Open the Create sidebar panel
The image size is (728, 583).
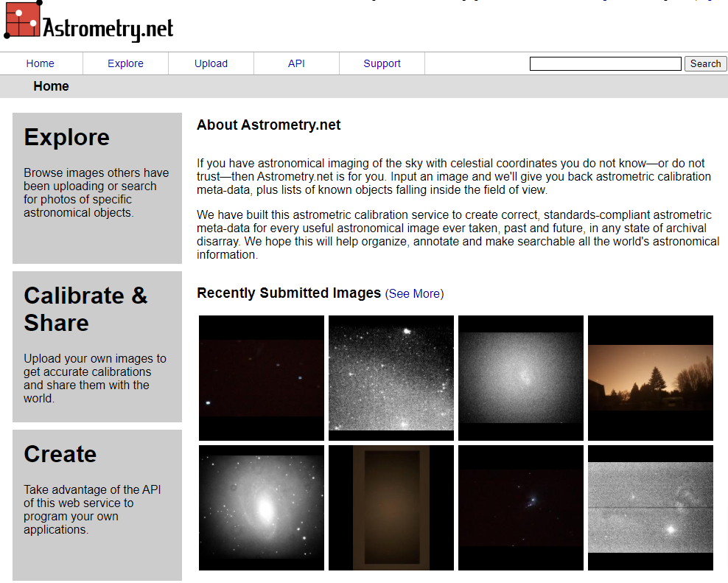point(97,505)
